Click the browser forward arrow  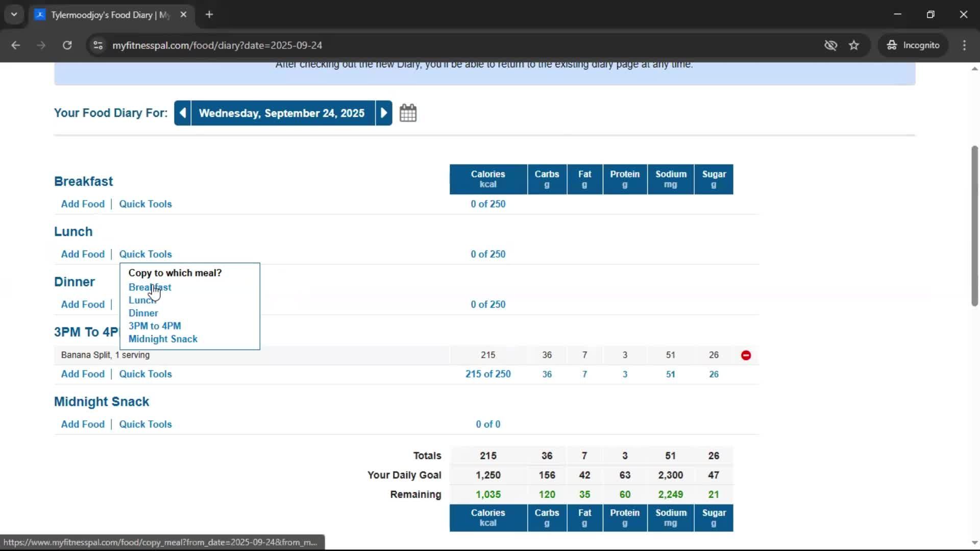pyautogui.click(x=41, y=45)
